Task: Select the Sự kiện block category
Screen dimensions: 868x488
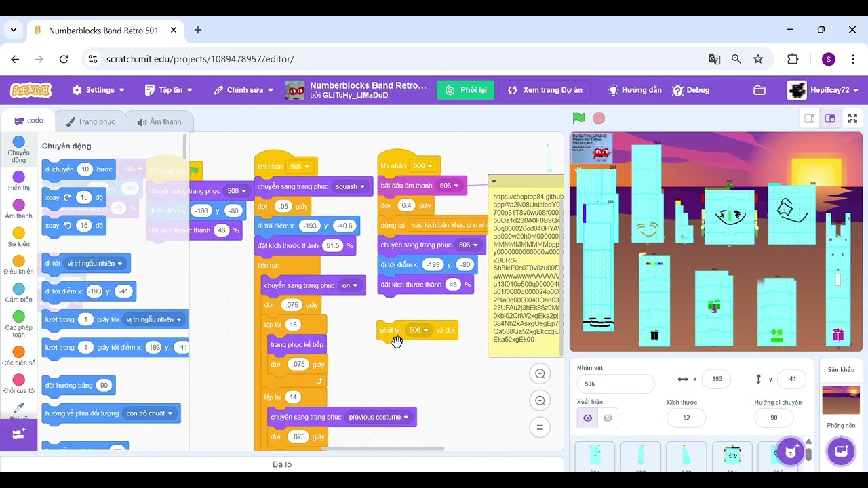Action: click(19, 238)
